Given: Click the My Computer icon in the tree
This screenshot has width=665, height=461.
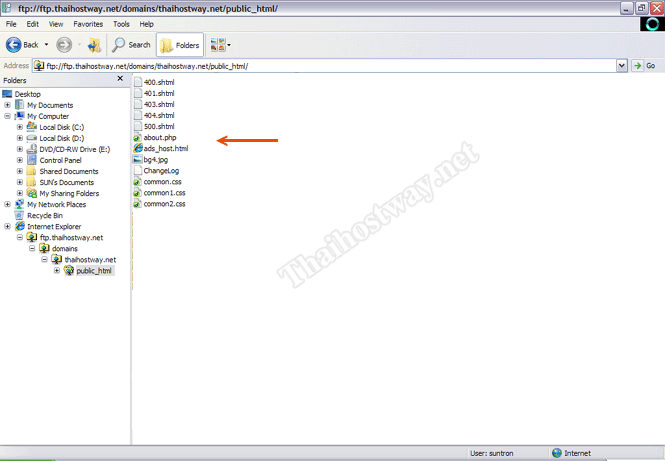Looking at the screenshot, I should point(20,116).
